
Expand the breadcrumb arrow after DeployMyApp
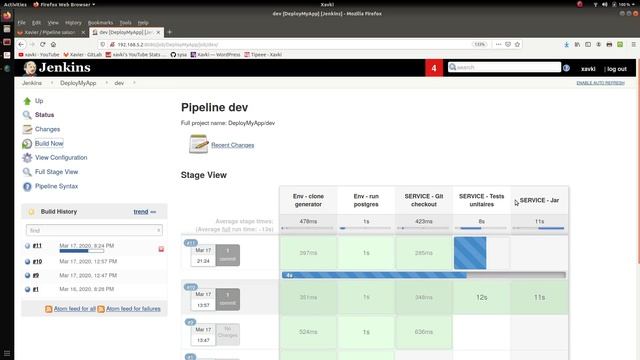(x=107, y=83)
